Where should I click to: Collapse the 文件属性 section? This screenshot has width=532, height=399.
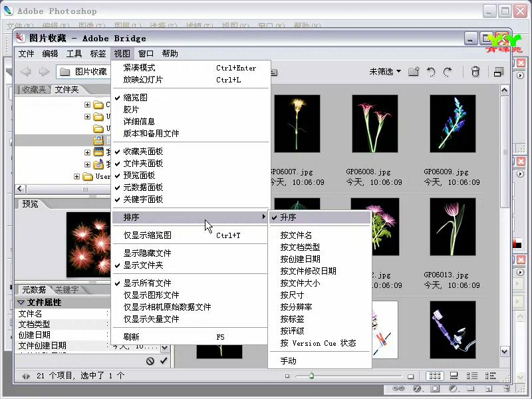[x=21, y=303]
